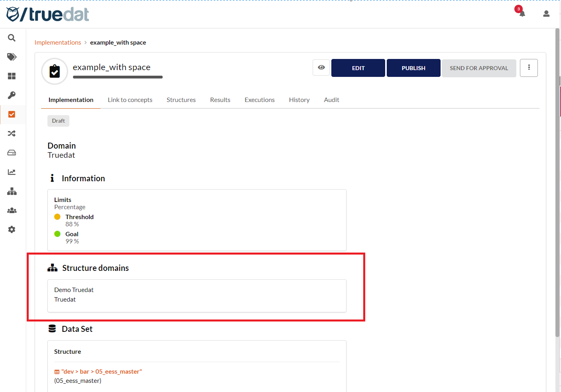Open the notifications bell with badge
The height and width of the screenshot is (392, 561).
click(x=522, y=13)
